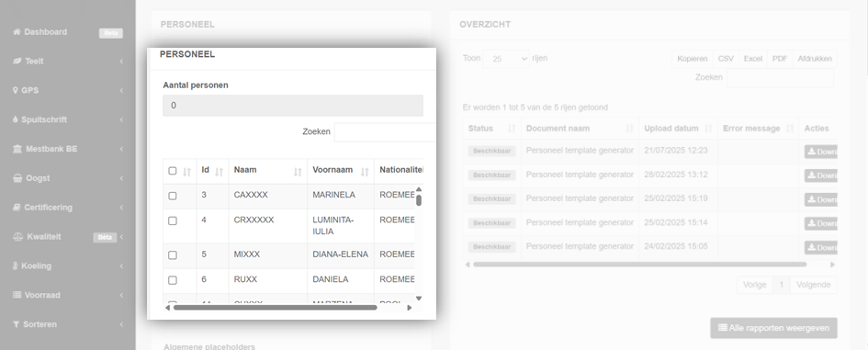Click the Oogst basket icon
The width and height of the screenshot is (868, 350).
[x=17, y=178]
